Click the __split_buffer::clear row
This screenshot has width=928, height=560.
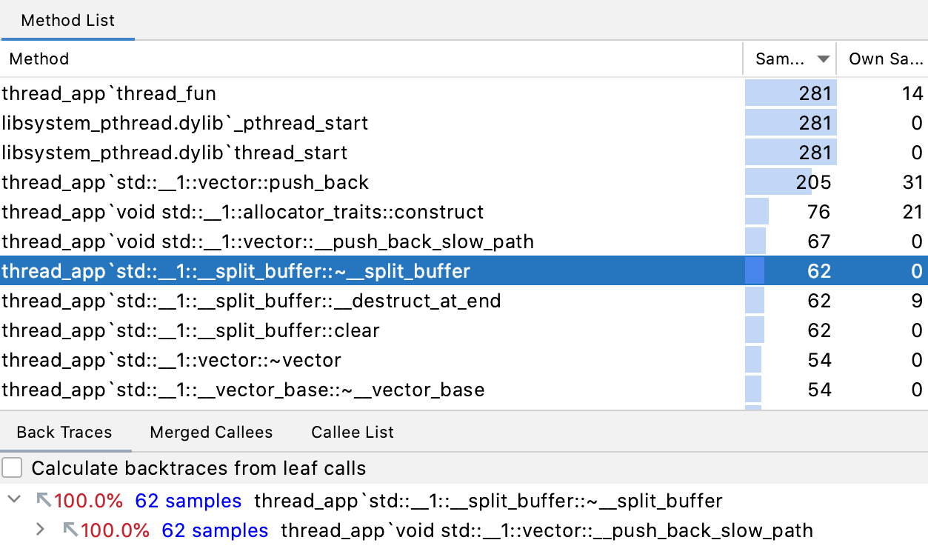pos(464,330)
